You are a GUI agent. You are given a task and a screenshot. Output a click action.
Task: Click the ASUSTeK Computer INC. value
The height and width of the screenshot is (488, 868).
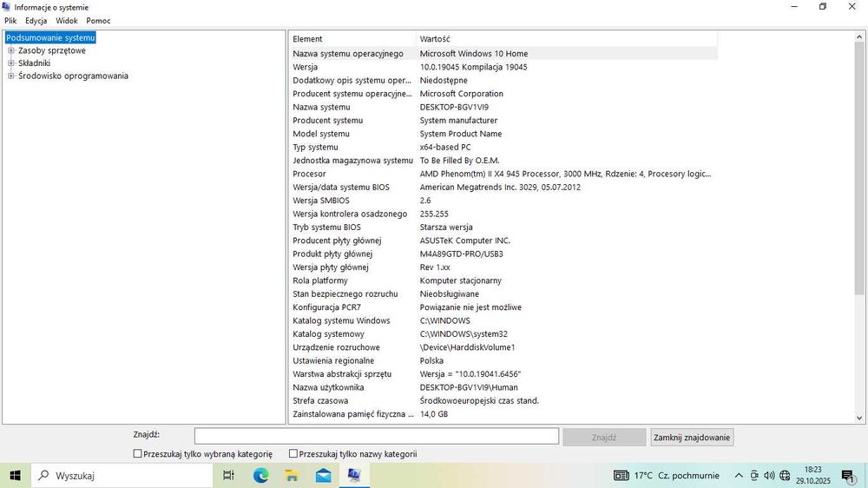(464, 241)
